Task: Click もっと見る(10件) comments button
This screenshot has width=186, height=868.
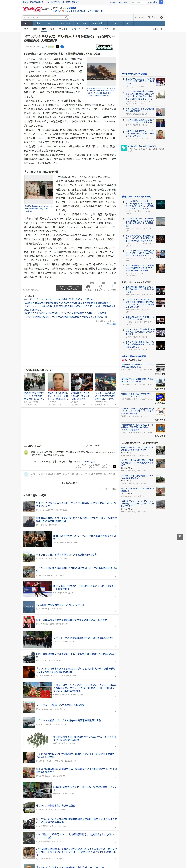Action: (70, 483)
